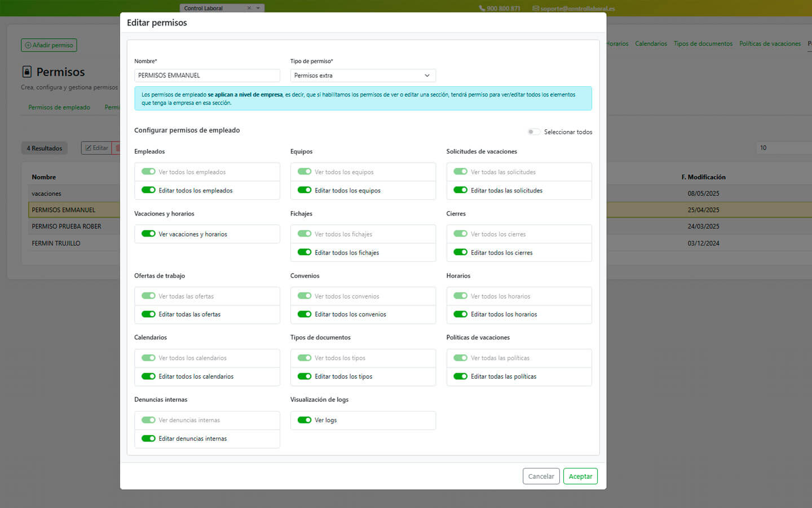Image resolution: width=812 pixels, height=508 pixels.
Task: Disable Editar todos los fichajes
Action: click(x=304, y=252)
